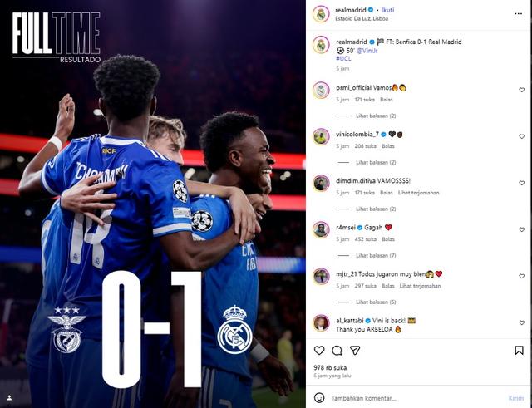Translate dimdim.ditiya comment via Lihat terjemahan
Viewport: 532px width, 408px height.
click(x=418, y=193)
